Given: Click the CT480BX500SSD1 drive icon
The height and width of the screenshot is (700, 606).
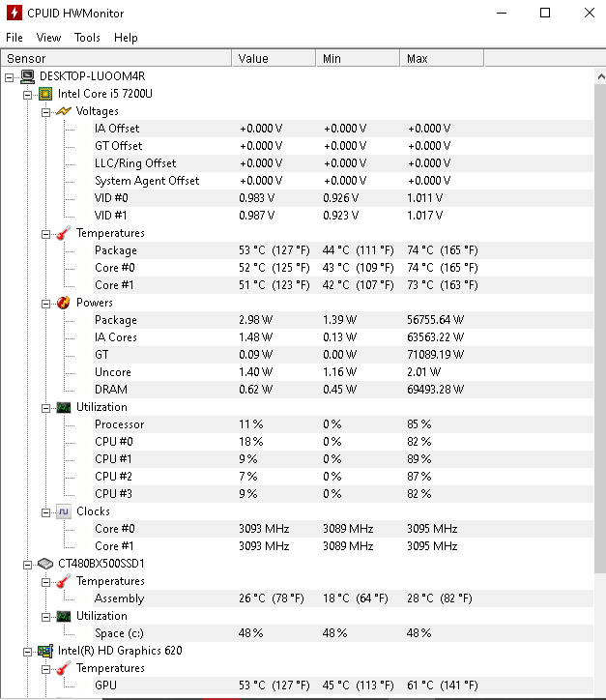Looking at the screenshot, I should 45,564.
